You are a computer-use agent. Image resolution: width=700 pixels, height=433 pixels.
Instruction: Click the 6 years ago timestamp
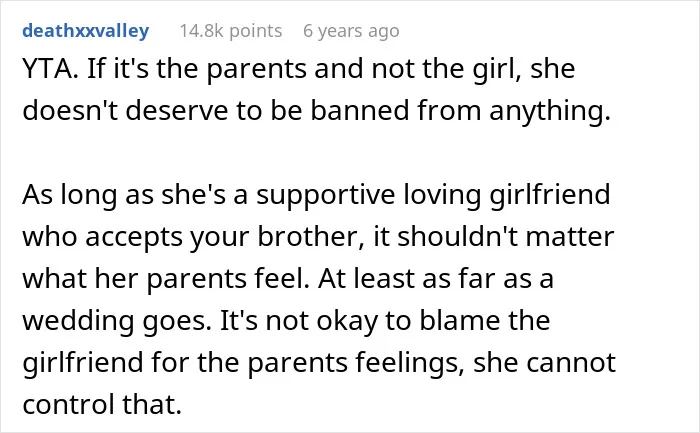(351, 31)
